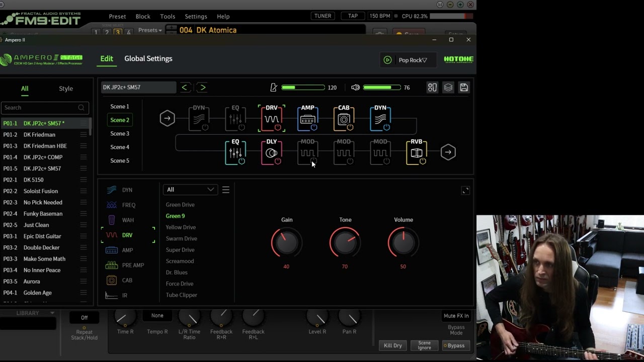The image size is (644, 362).
Task: Open the P02-1 DK 5150 row menu
Action: (x=84, y=180)
